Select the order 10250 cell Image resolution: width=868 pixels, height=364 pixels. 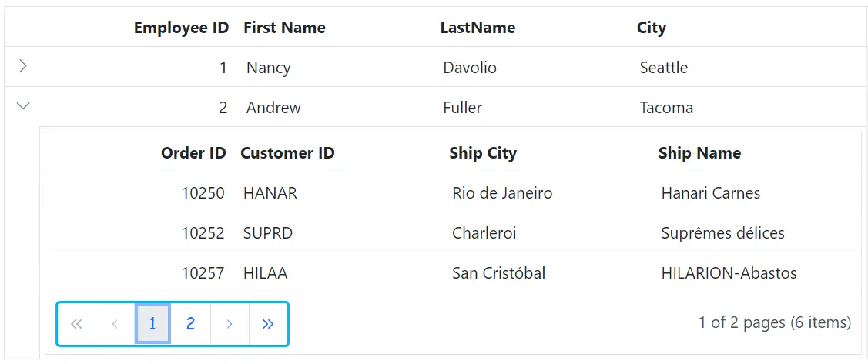[203, 193]
